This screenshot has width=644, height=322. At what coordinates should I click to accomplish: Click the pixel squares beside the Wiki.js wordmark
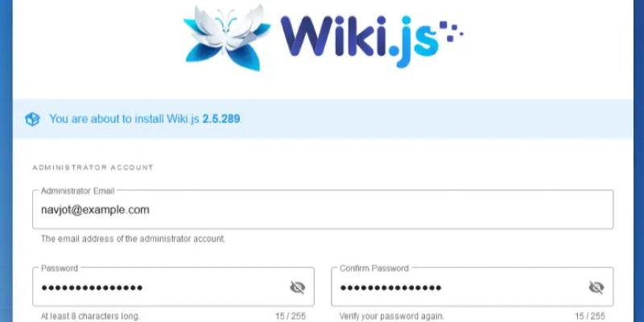[x=451, y=31]
